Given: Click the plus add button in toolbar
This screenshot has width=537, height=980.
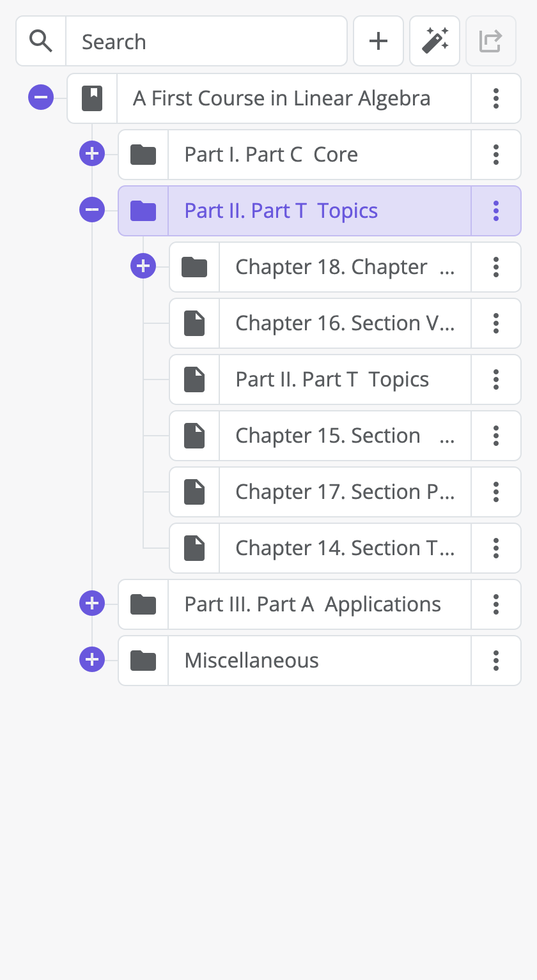Looking at the screenshot, I should (378, 42).
